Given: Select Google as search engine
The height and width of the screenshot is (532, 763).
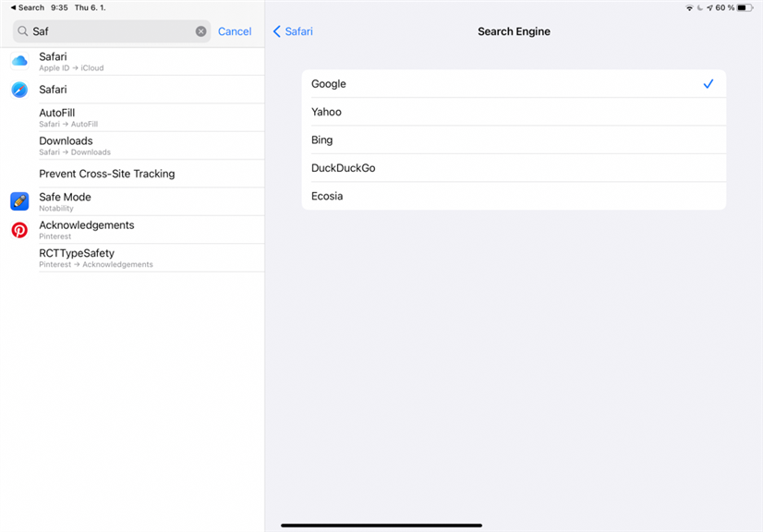Looking at the screenshot, I should 513,84.
